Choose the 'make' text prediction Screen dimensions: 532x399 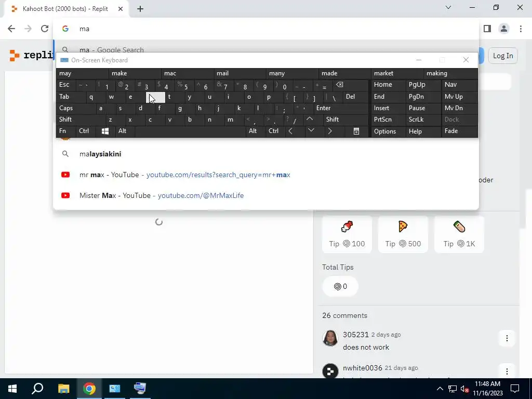(x=135, y=73)
